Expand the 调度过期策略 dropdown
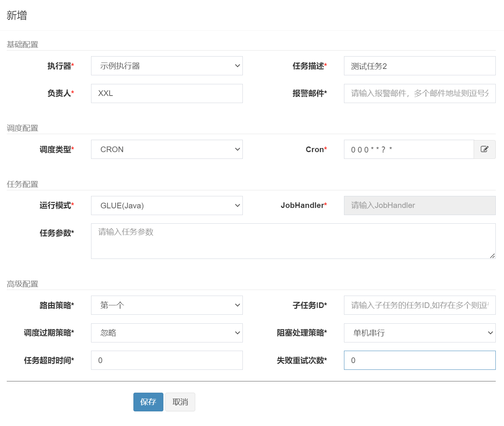The image size is (504, 426). tap(167, 333)
